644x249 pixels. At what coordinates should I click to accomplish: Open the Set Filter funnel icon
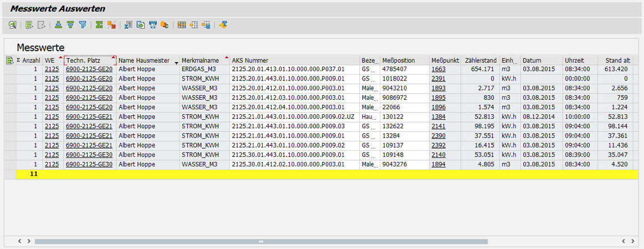coord(83,25)
